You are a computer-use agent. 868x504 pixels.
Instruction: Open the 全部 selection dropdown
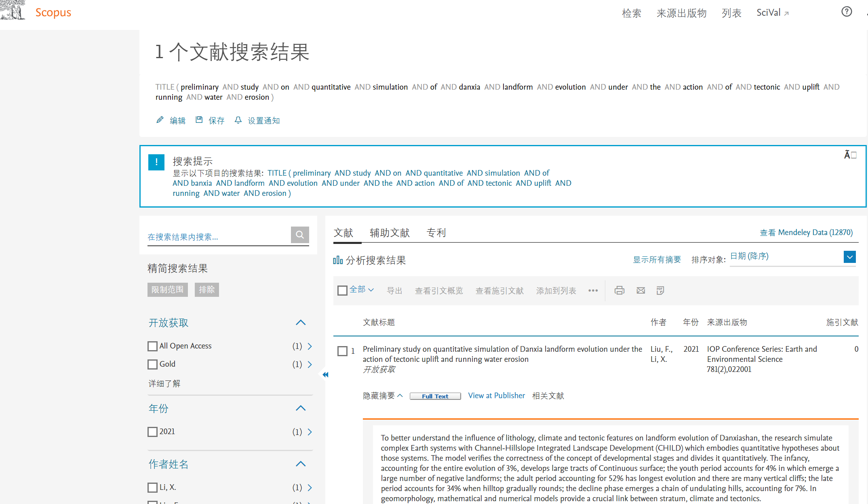click(362, 290)
